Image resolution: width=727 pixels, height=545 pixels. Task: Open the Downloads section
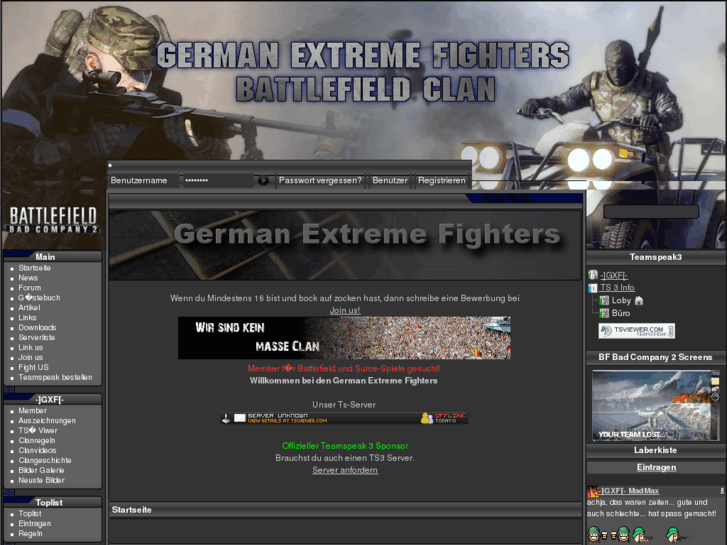point(38,327)
